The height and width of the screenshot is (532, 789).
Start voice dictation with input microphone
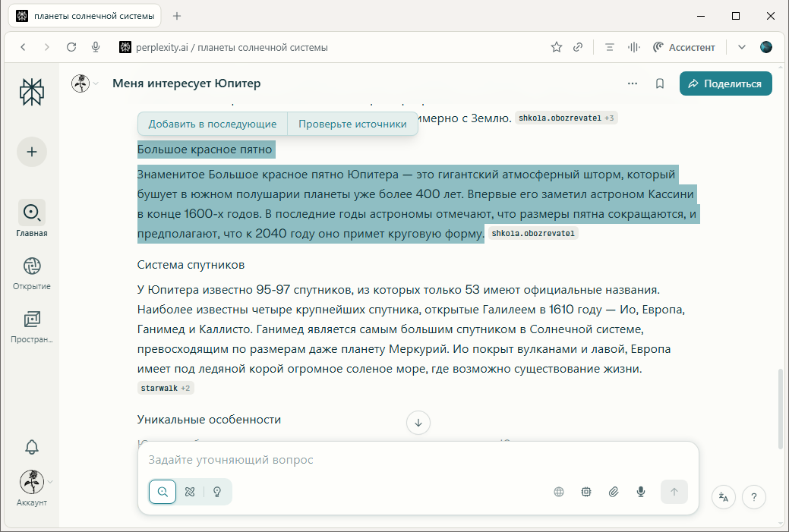coord(641,492)
